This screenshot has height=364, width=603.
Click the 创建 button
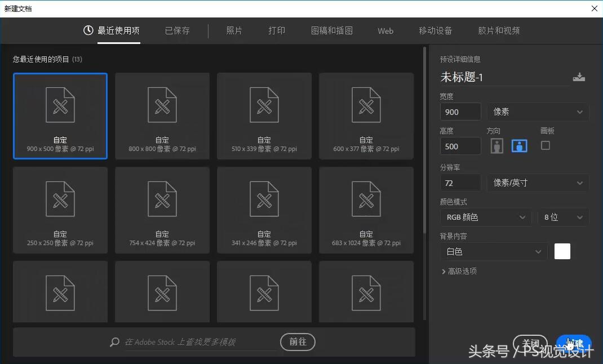(x=574, y=342)
